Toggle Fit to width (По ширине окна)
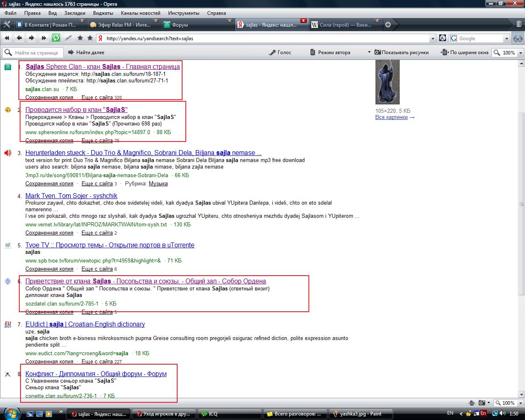Viewport: 525px width, 420px height. tap(466, 52)
